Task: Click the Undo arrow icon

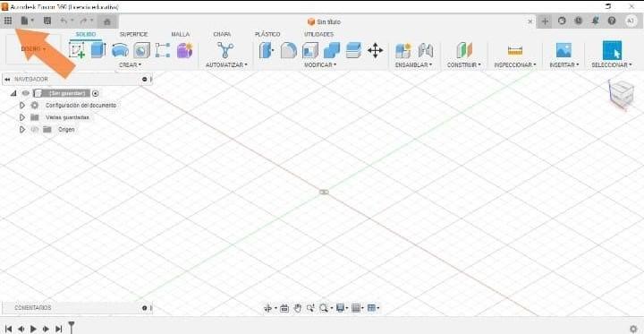Action: coord(64,21)
